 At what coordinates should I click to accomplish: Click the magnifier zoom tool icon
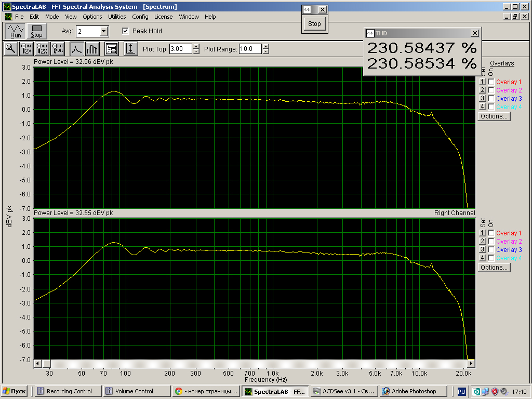pyautogui.click(x=10, y=49)
